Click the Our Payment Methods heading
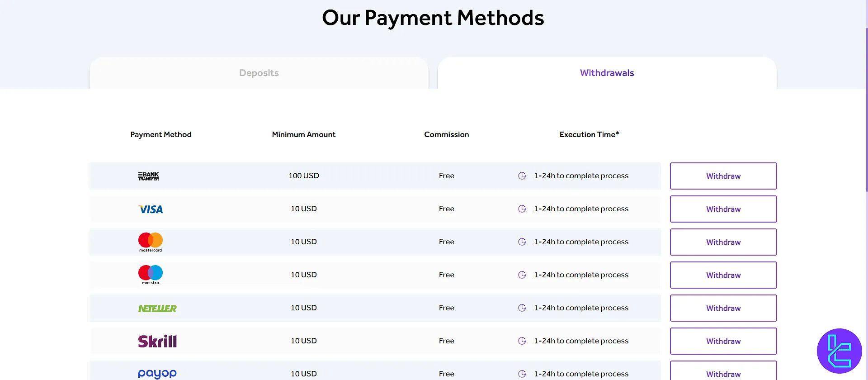The height and width of the screenshot is (380, 868). coord(433,18)
